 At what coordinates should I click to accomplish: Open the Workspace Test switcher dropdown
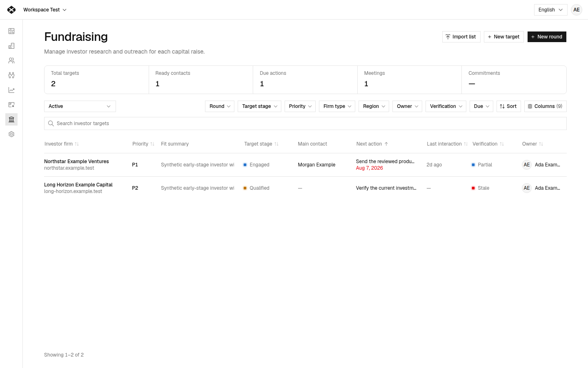pyautogui.click(x=45, y=10)
